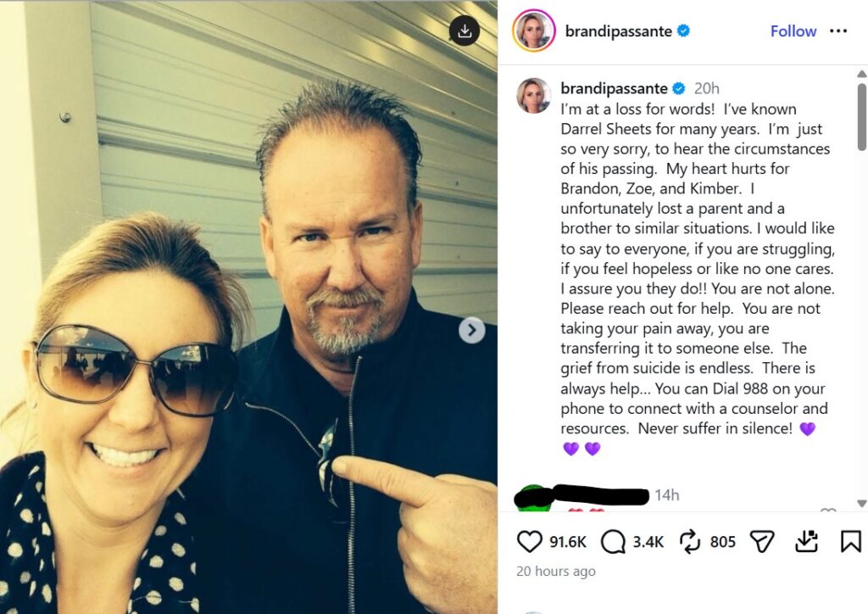The image size is (868, 614).
Task: Click the brandipassante username in the caption
Action: pos(614,88)
